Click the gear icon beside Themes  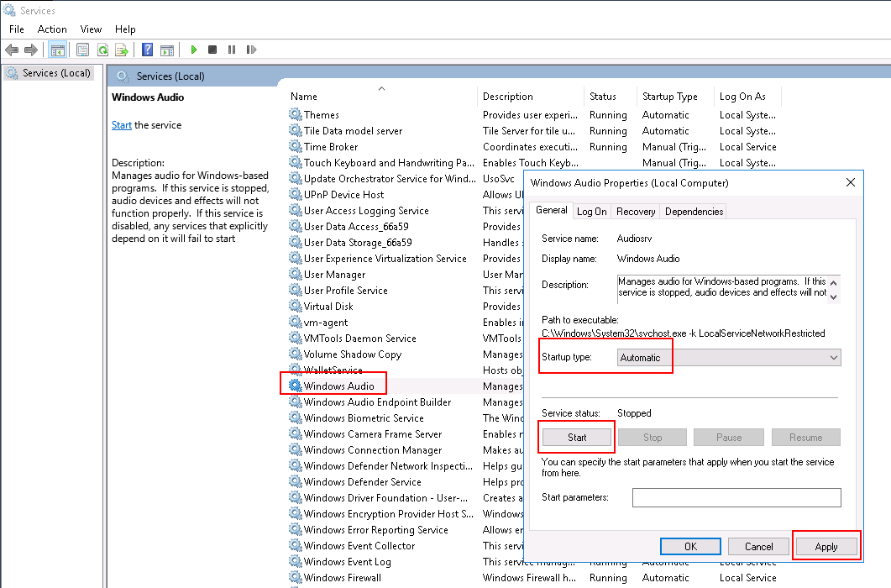295,114
